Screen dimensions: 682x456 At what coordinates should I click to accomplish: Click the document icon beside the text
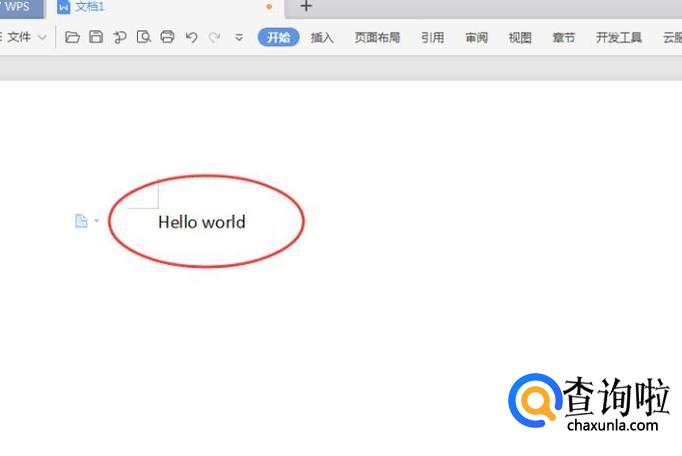[x=81, y=221]
